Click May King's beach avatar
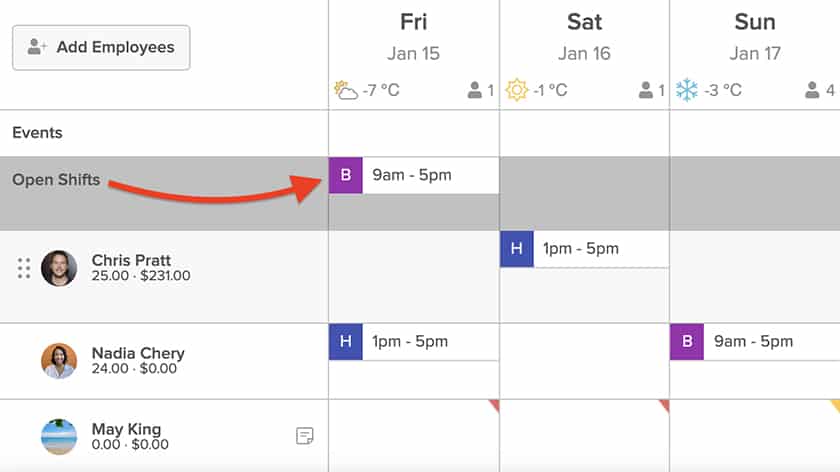The image size is (840, 472). click(x=59, y=437)
